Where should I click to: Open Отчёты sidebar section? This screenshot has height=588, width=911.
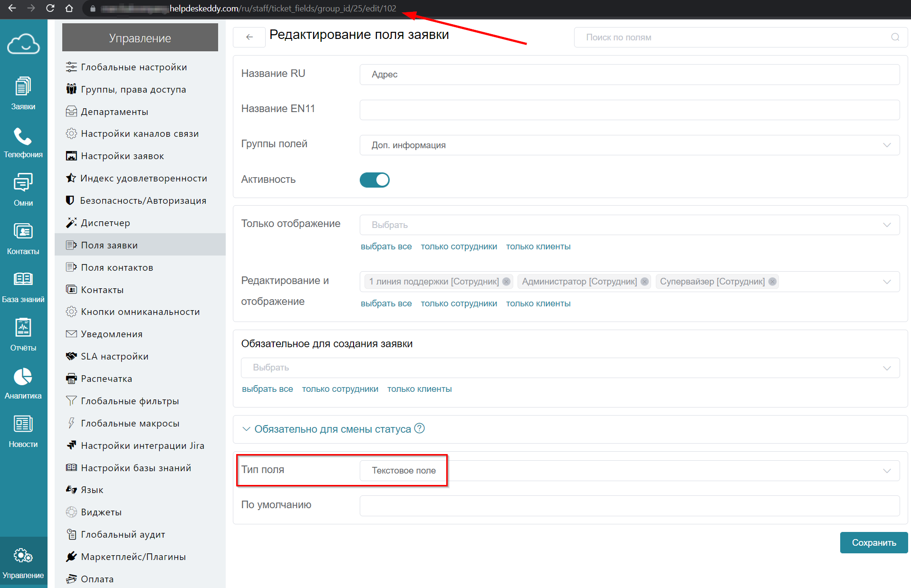[x=23, y=335]
